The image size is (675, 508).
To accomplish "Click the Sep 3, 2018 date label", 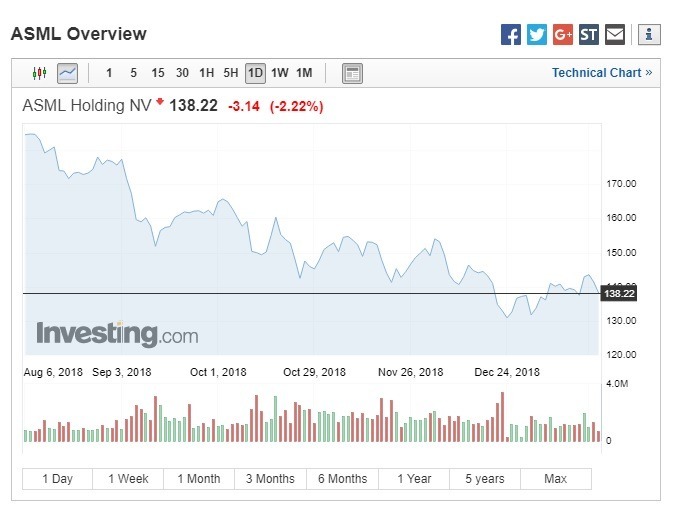I will click(122, 372).
